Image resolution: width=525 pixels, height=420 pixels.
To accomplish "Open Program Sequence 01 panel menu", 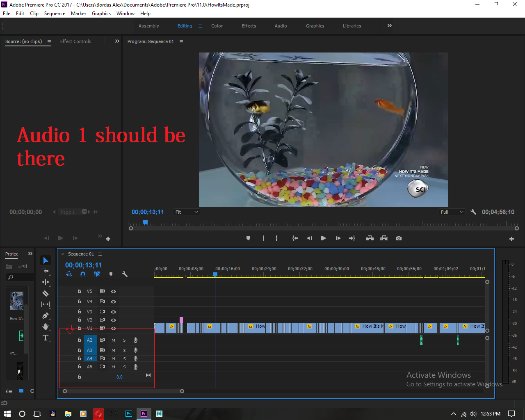I will (x=181, y=41).
